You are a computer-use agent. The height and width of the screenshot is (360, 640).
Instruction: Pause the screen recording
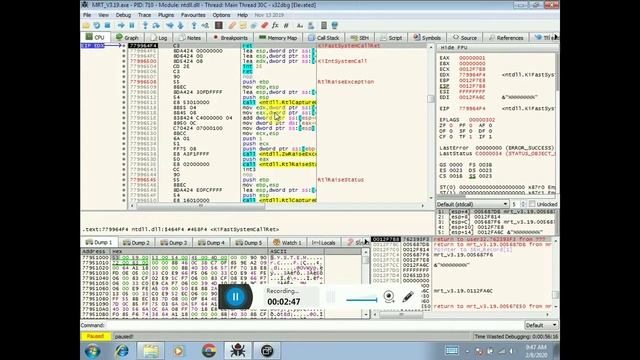pos(236,297)
